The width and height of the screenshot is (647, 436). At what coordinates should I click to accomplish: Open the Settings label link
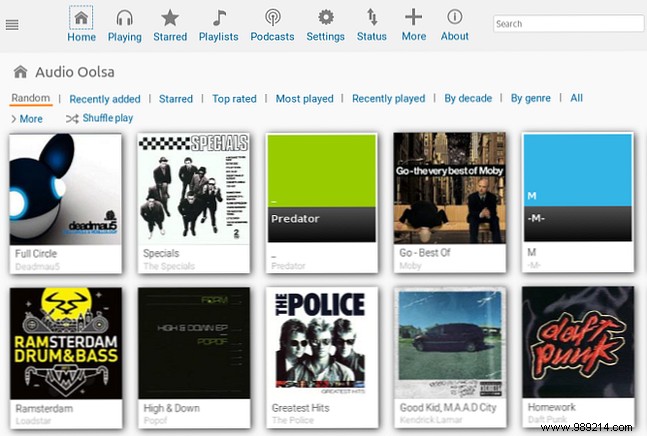point(326,37)
